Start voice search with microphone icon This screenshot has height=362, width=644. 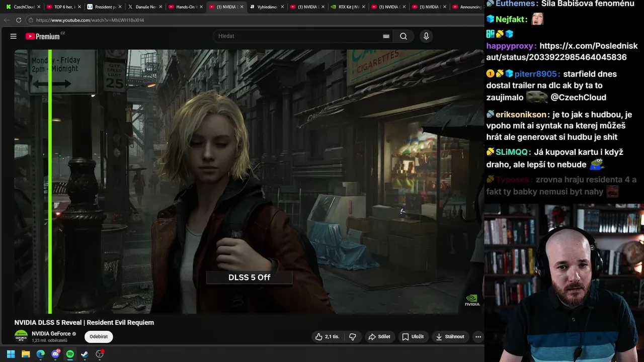click(x=426, y=36)
